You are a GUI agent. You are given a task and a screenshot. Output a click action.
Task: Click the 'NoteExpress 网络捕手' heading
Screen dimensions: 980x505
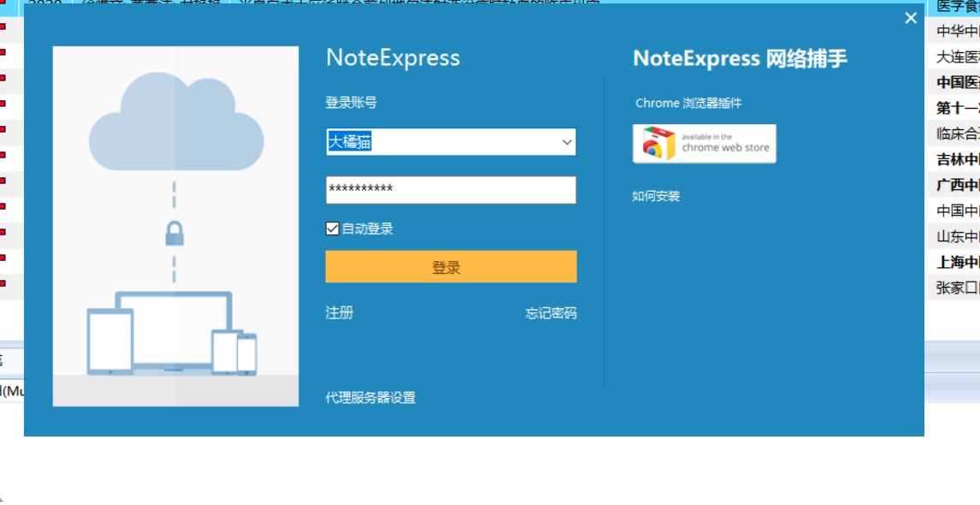[x=740, y=59]
